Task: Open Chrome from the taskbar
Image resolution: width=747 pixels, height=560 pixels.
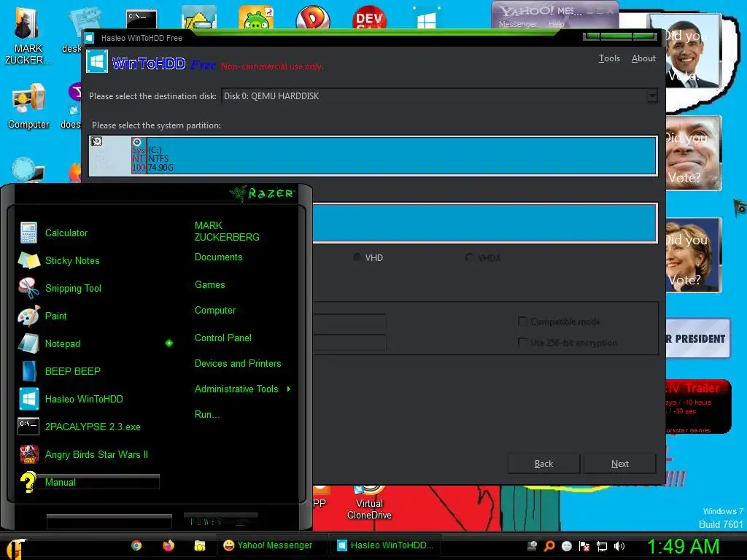Action: (136, 545)
